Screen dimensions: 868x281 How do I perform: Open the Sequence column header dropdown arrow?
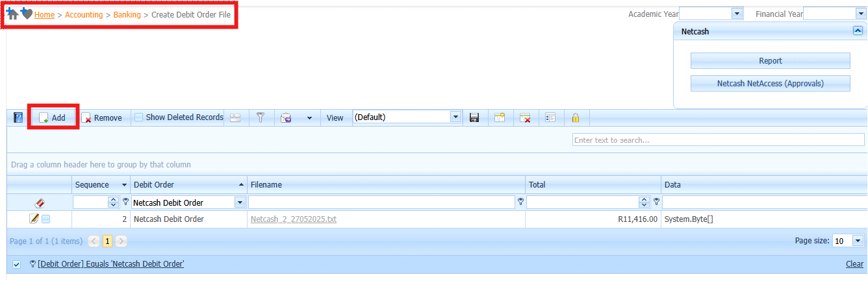coord(124,185)
